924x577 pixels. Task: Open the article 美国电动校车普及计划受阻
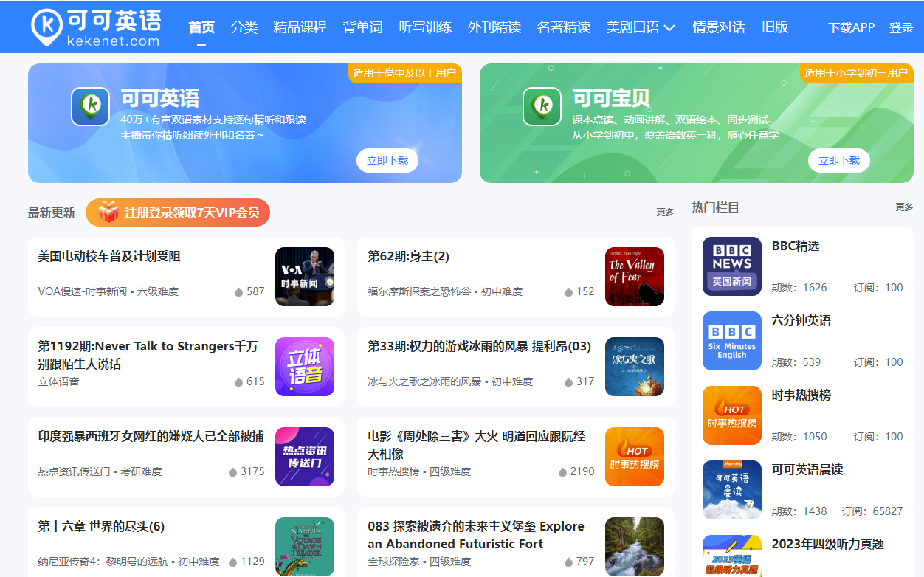click(109, 257)
